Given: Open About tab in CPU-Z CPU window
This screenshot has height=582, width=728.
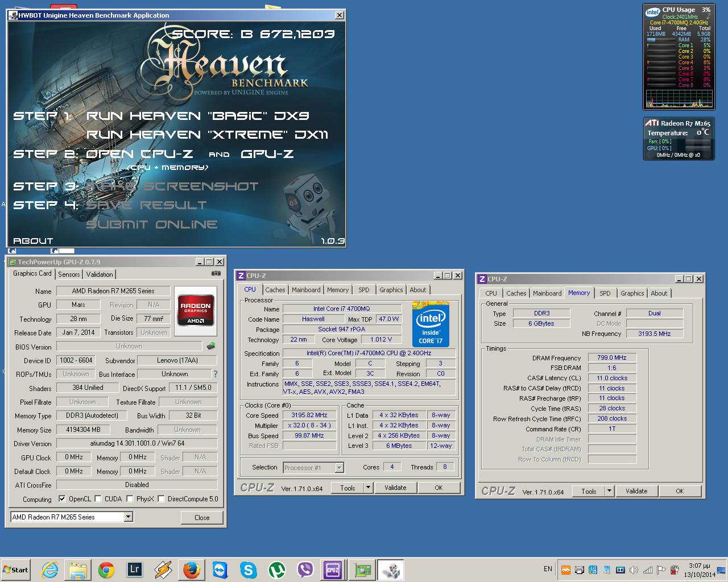Looking at the screenshot, I should tap(418, 290).
